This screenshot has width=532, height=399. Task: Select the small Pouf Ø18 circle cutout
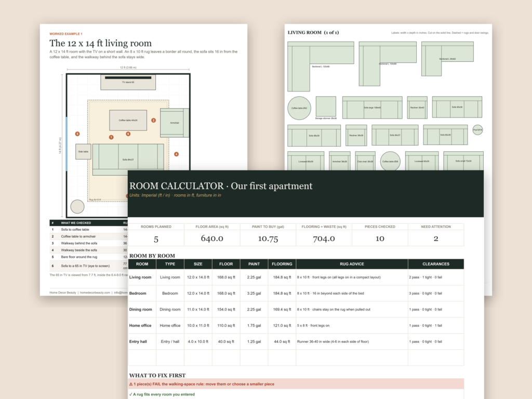click(x=478, y=129)
